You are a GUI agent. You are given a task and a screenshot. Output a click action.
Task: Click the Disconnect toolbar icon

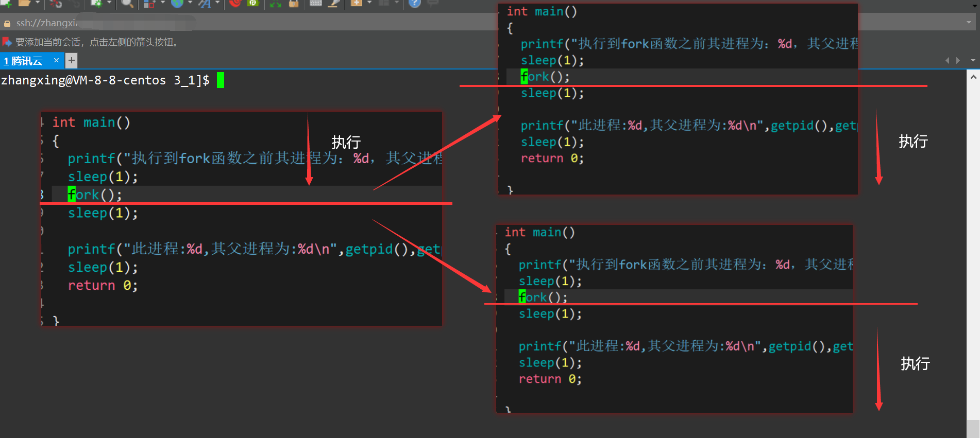56,3
